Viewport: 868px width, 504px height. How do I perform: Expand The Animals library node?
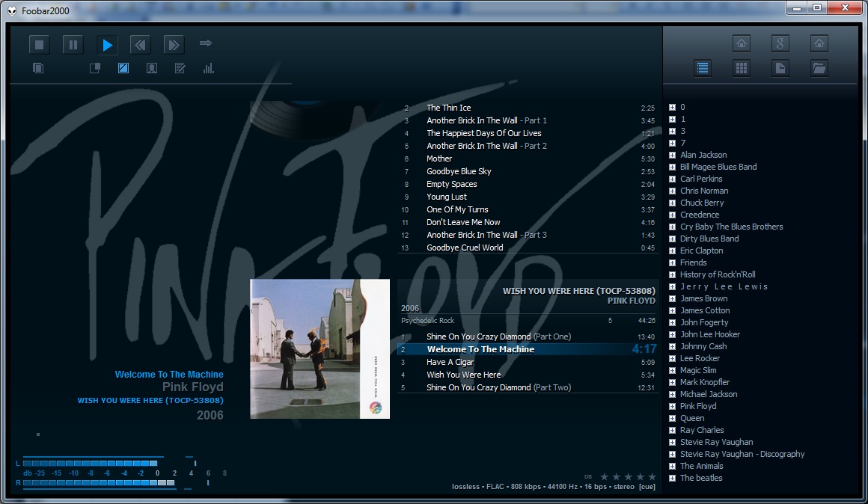672,467
